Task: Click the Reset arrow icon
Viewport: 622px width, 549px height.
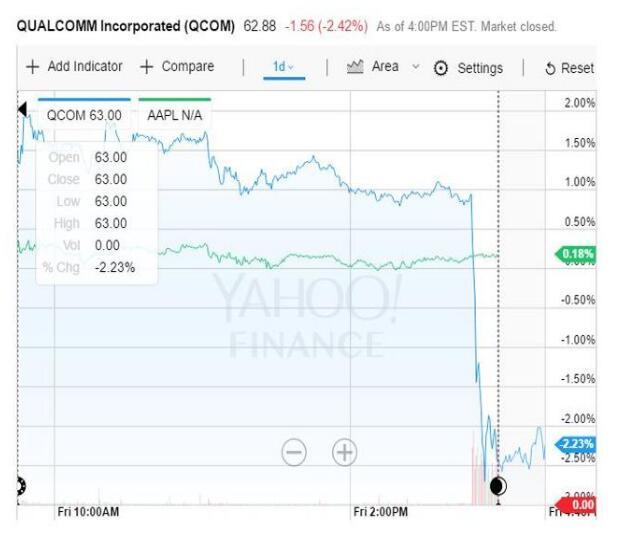Action: click(550, 68)
